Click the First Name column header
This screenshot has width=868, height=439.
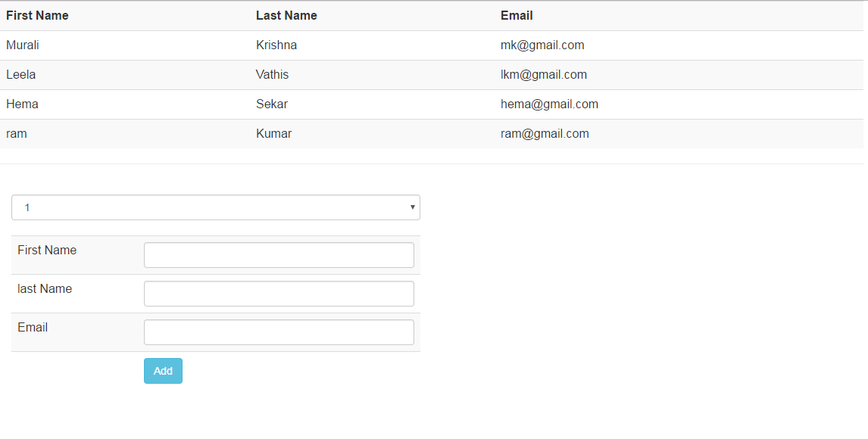[x=37, y=16]
